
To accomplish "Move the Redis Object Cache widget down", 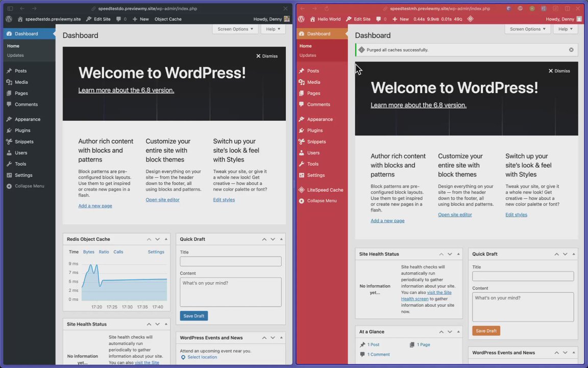I will tap(158, 239).
